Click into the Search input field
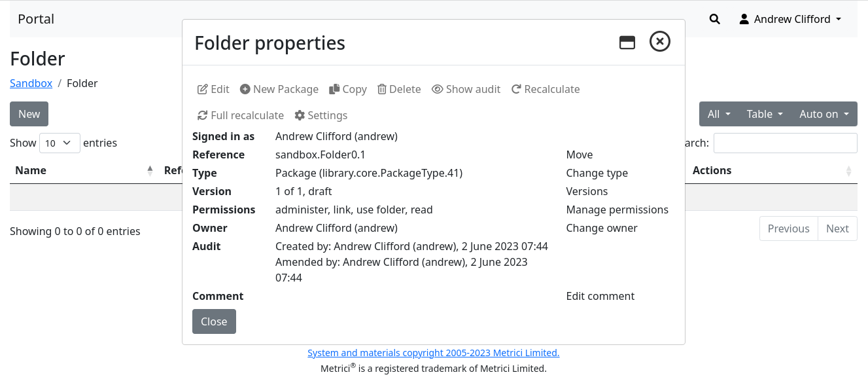868x383 pixels. point(785,143)
